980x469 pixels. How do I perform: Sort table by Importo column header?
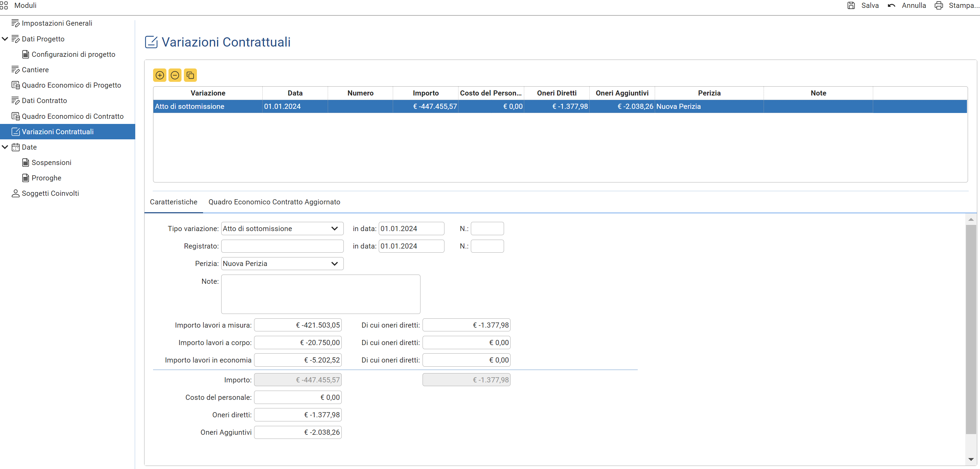[x=425, y=93]
